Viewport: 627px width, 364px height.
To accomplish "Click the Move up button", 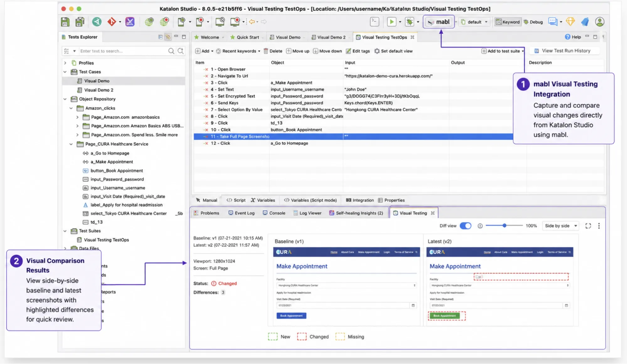I will (298, 51).
